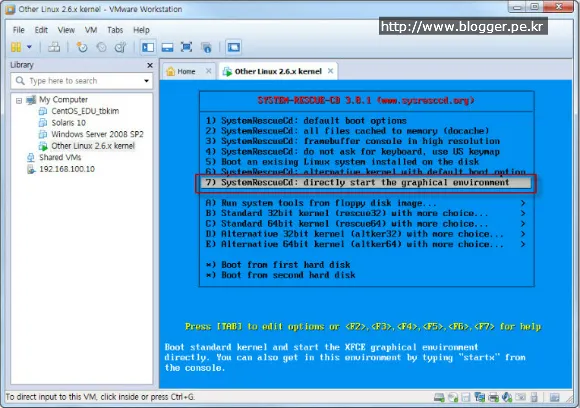Open the snapshot manager wrench-clock icon
The image size is (580, 408).
coord(121,47)
